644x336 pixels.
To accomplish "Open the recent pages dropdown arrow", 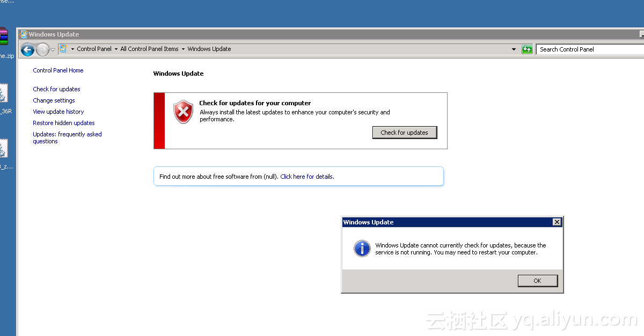I will click(x=53, y=49).
